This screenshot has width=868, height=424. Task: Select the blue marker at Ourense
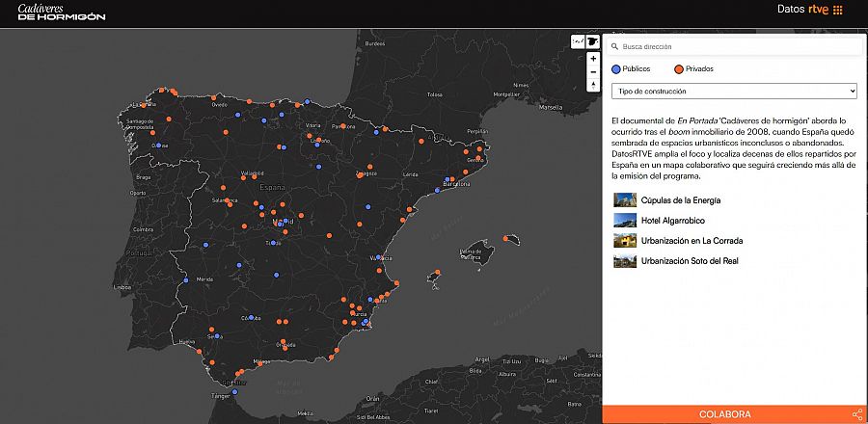click(158, 146)
